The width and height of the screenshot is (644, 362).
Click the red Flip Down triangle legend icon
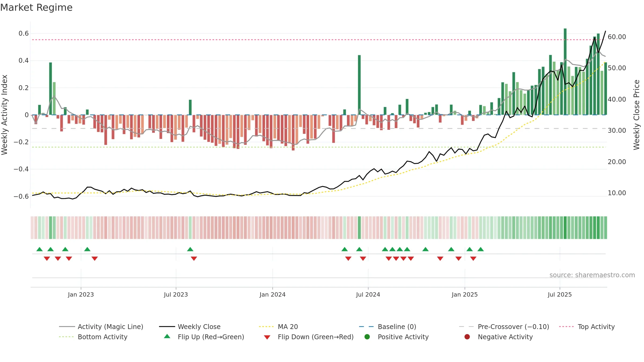(267, 337)
